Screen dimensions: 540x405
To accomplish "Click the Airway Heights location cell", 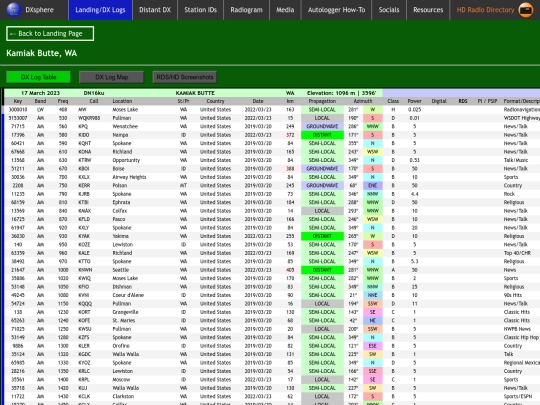I will pyautogui.click(x=129, y=177).
